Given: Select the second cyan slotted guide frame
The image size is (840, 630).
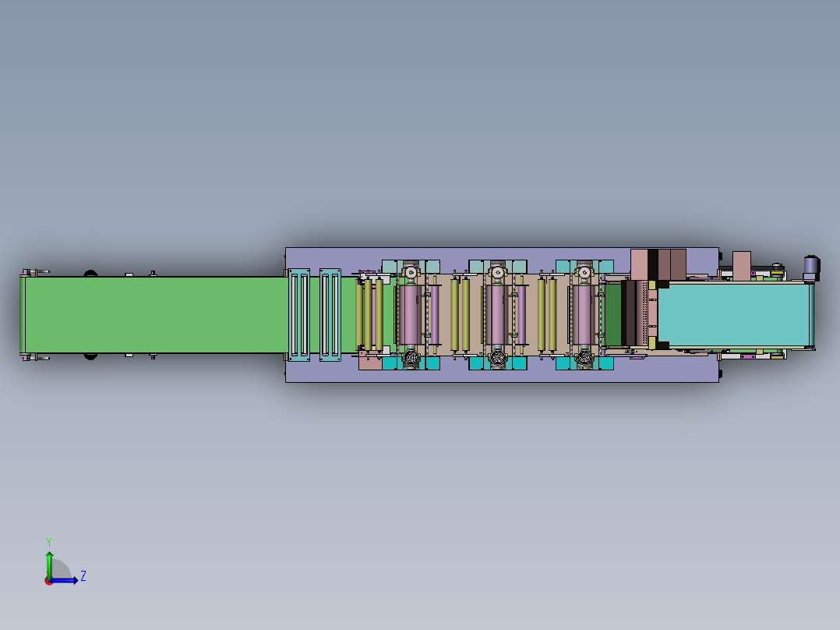Looking at the screenshot, I should pos(330,315).
